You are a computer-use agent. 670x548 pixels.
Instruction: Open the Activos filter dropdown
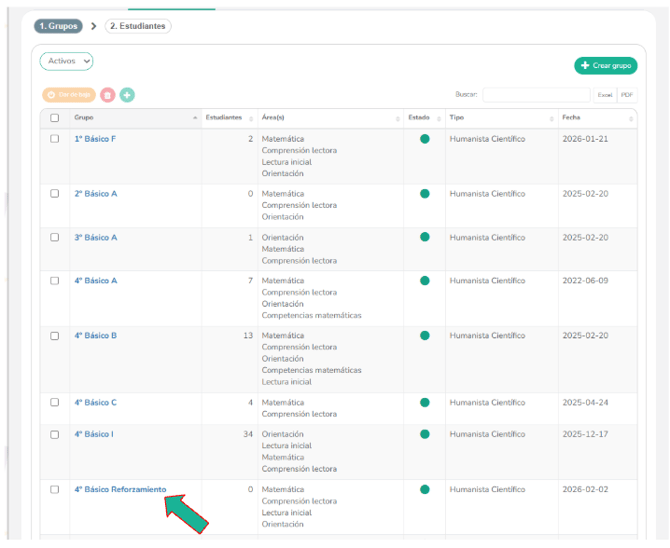pyautogui.click(x=67, y=61)
